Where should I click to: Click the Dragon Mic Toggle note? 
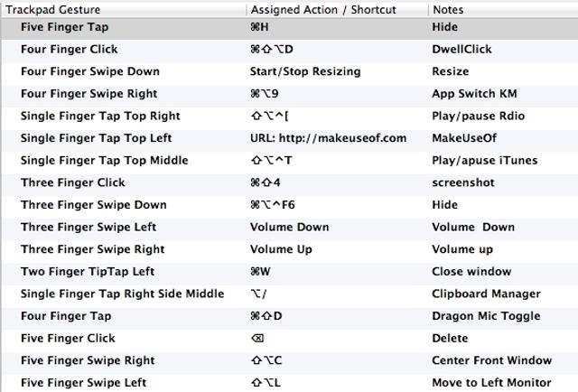(486, 316)
